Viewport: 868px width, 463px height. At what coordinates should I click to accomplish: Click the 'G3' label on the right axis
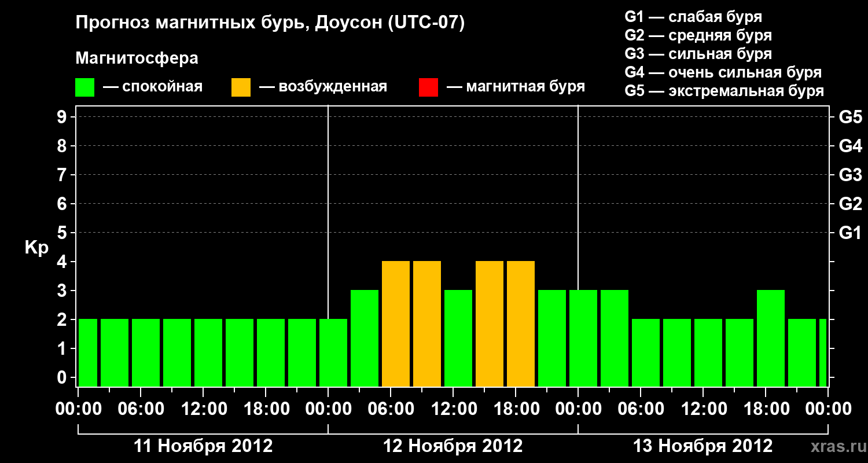[x=850, y=175]
